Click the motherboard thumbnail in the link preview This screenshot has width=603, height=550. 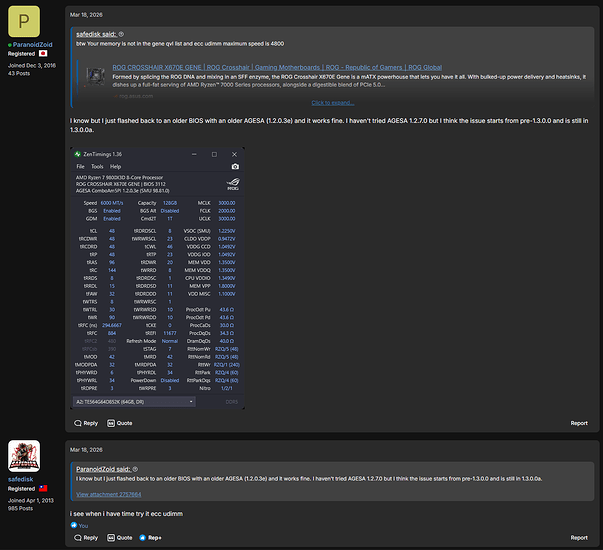(95, 76)
